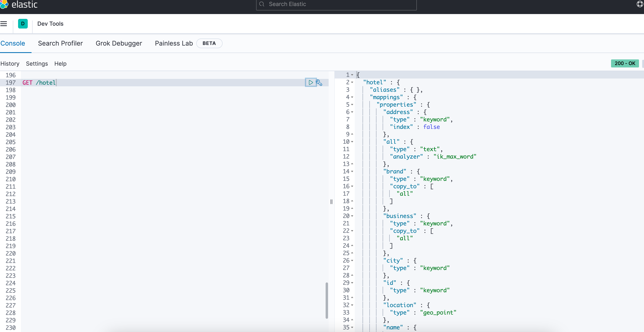
Task: Switch to the Console tab
Action: [13, 43]
